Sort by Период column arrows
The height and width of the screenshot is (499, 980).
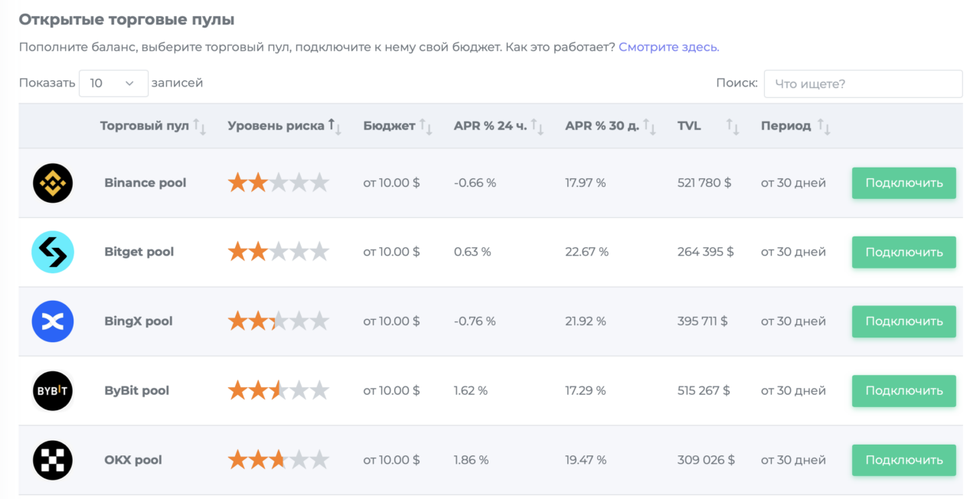(824, 126)
